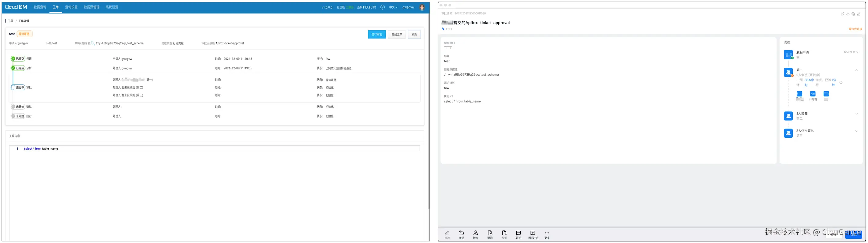Image resolution: width=868 pixels, height=243 pixels.
Task: Click the 未开始 badge for 确认 step
Action: click(x=18, y=107)
